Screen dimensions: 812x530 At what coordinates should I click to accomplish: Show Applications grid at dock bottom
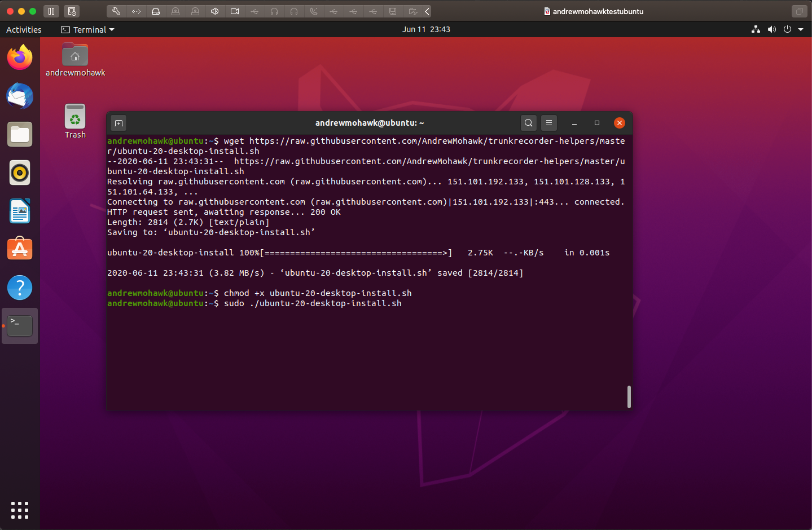[x=20, y=510]
